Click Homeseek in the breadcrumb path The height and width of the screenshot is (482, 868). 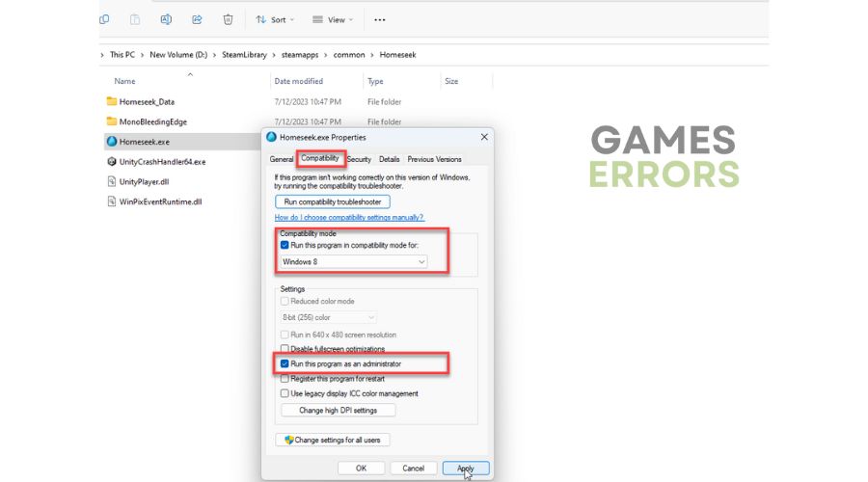click(397, 55)
